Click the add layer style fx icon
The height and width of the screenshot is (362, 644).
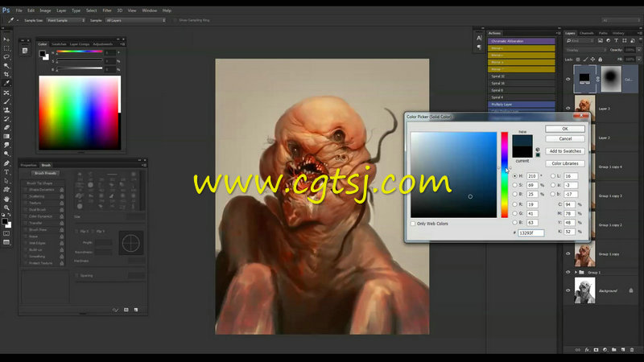[x=587, y=350]
